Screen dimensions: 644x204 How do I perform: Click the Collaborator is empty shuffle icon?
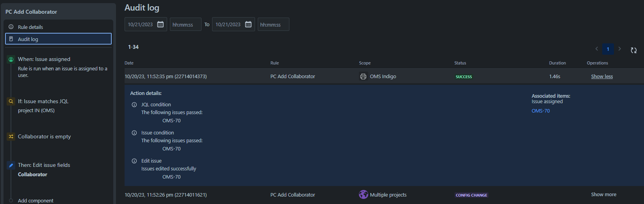11,137
